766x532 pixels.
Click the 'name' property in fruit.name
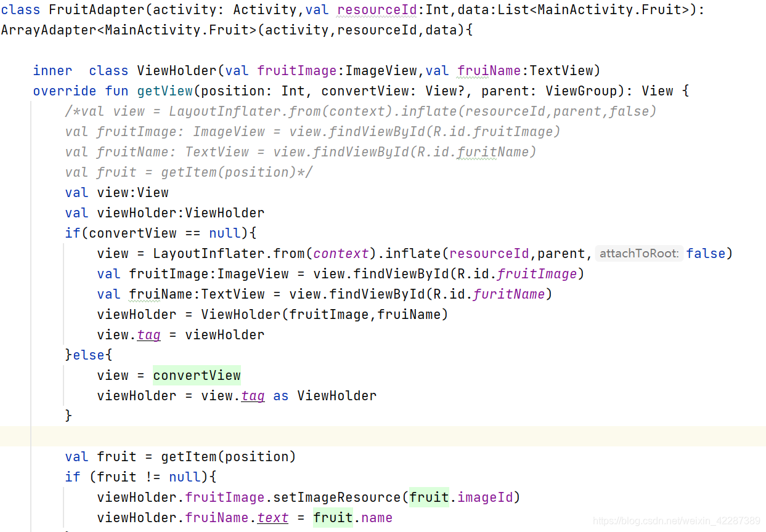tap(377, 518)
